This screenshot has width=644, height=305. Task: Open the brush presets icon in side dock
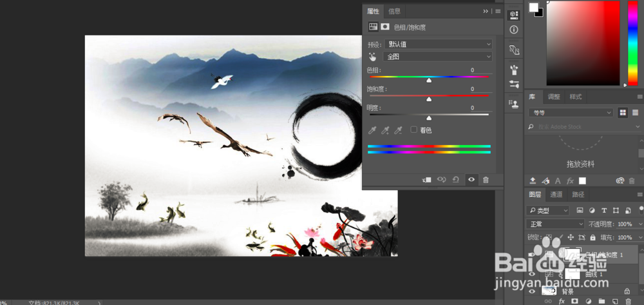pos(514,70)
